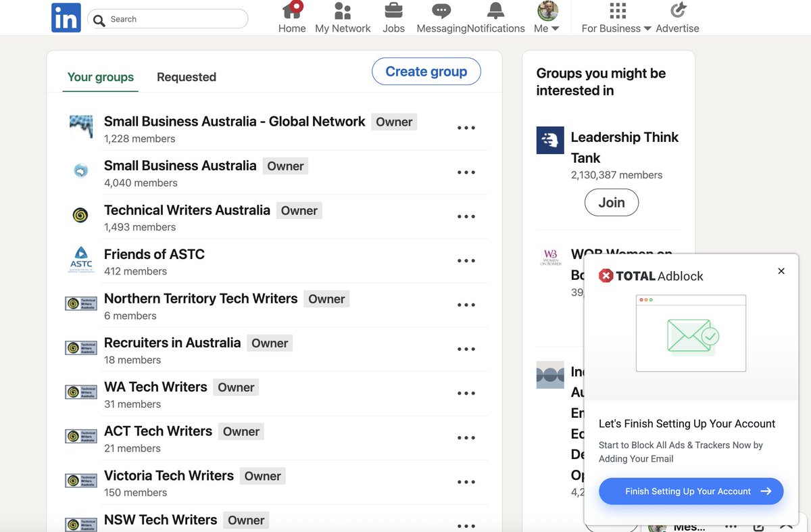Open WA Tech Writers group
The height and width of the screenshot is (532, 811).
tap(155, 387)
